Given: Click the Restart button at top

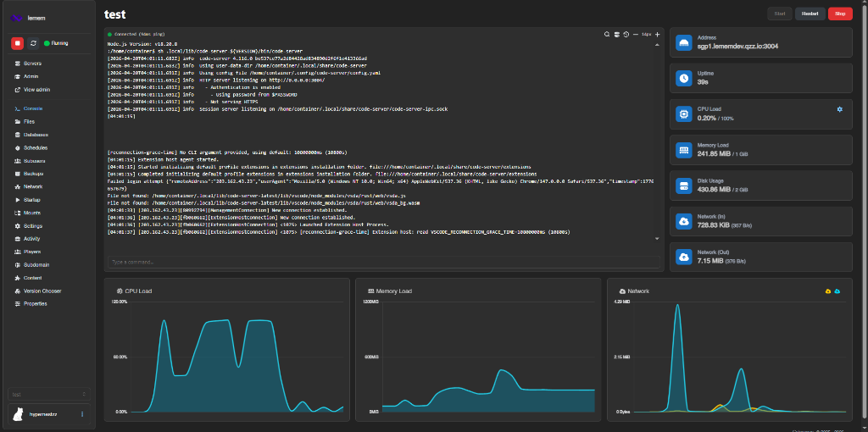Looking at the screenshot, I should [x=810, y=14].
